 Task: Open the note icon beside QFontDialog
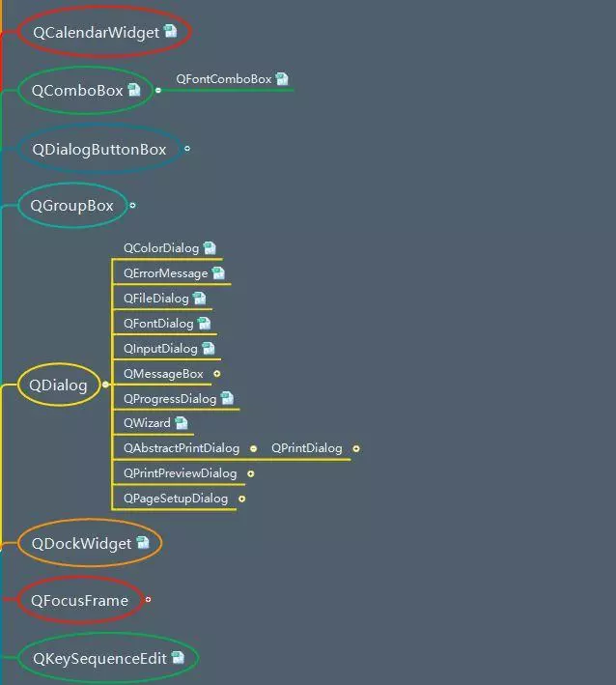[204, 323]
